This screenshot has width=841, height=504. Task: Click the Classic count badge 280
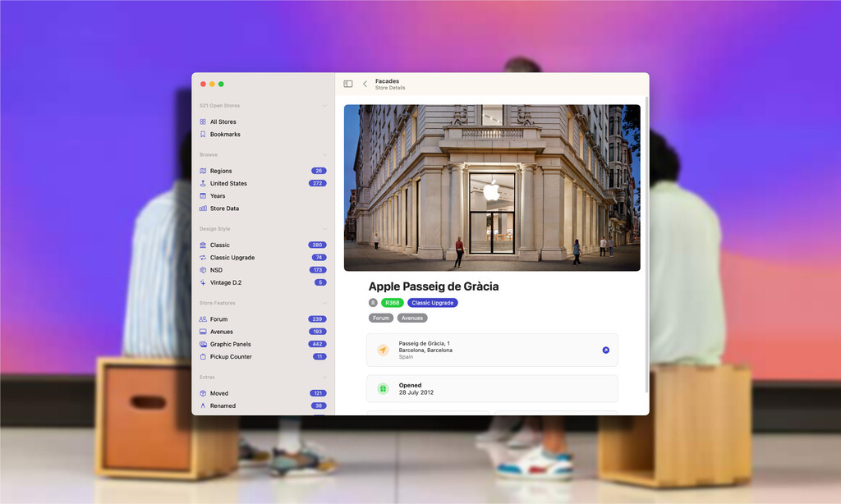tap(318, 245)
